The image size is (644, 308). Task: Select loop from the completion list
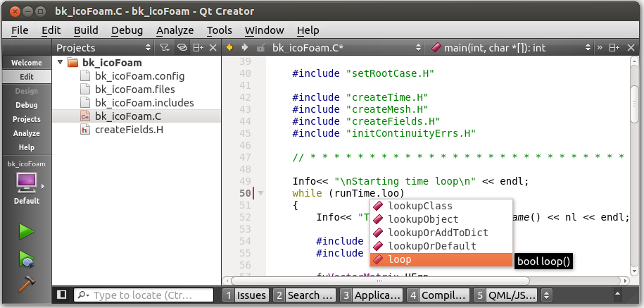(441, 259)
